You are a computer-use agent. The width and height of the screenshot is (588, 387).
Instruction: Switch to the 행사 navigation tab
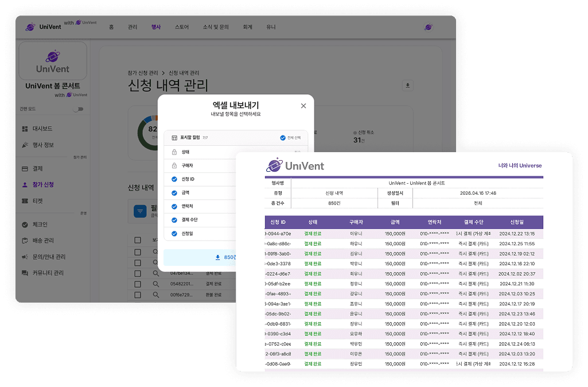pyautogui.click(x=155, y=26)
